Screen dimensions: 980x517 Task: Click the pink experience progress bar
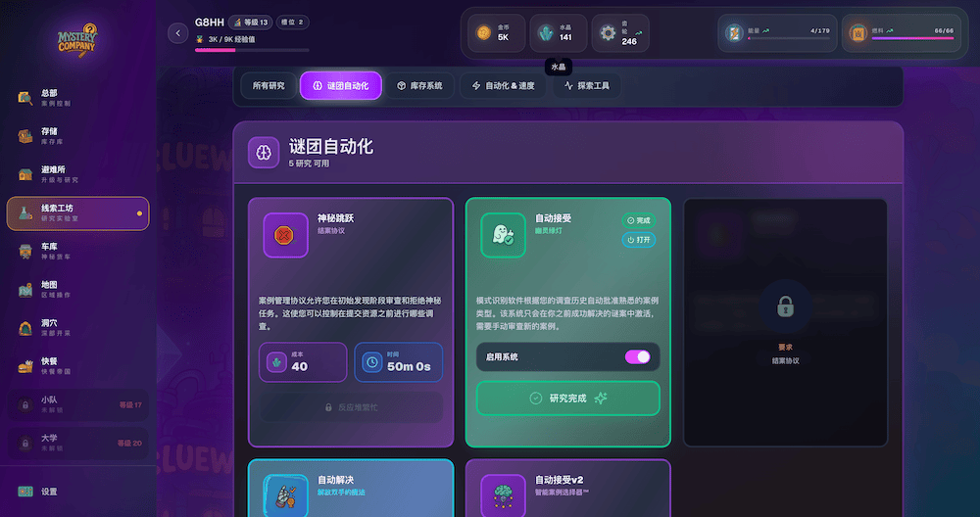252,50
